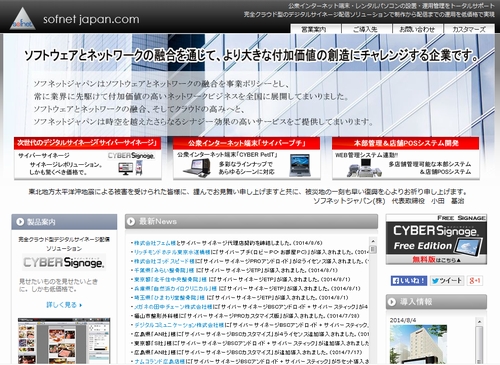Open the building photo under 2014/8/4
500x365 pixels.
[419, 344]
